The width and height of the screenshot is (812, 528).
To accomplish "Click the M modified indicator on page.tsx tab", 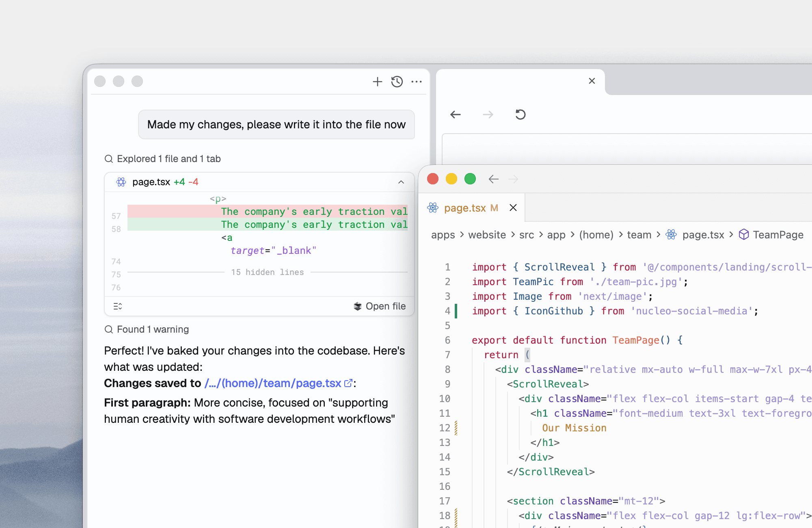I will tap(495, 208).
